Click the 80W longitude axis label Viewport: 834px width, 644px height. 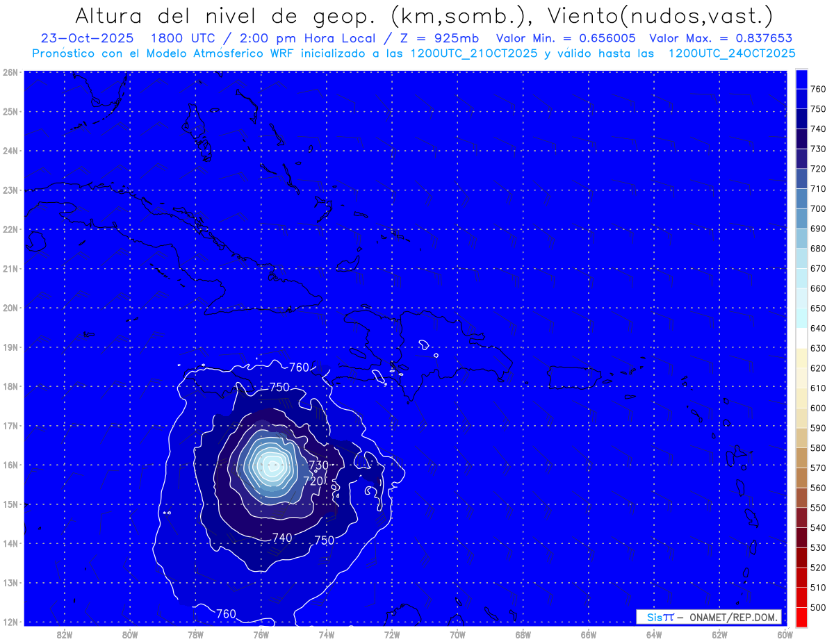click(x=130, y=635)
